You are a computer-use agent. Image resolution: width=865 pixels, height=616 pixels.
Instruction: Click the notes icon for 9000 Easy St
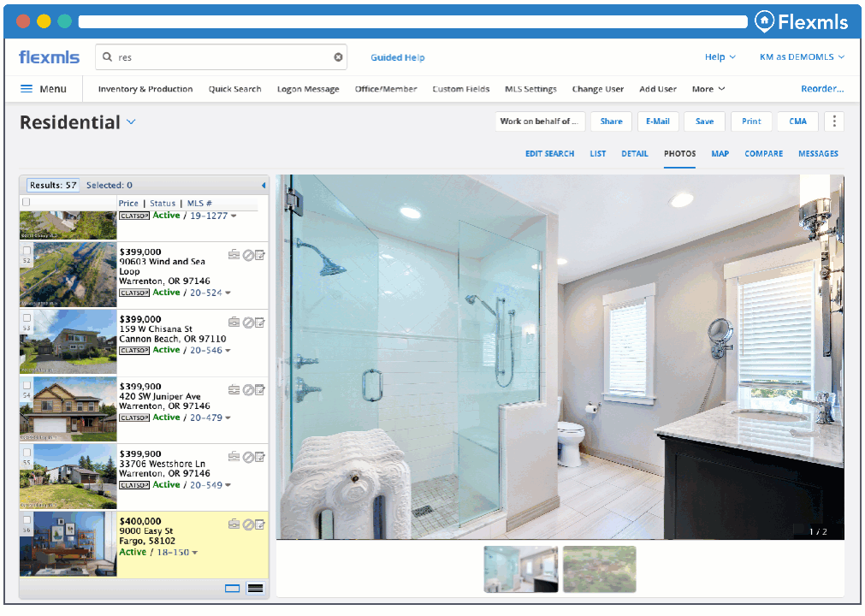point(260,524)
